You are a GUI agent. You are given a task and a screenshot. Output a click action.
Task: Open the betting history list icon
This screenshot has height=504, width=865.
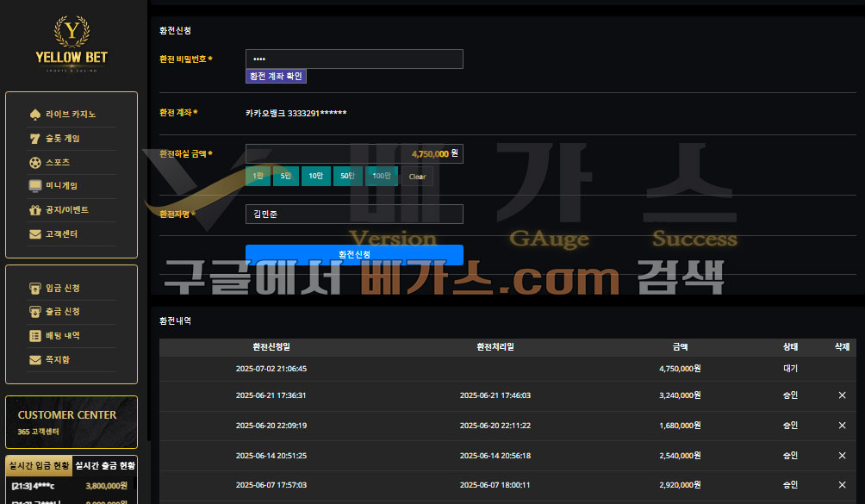click(x=34, y=336)
